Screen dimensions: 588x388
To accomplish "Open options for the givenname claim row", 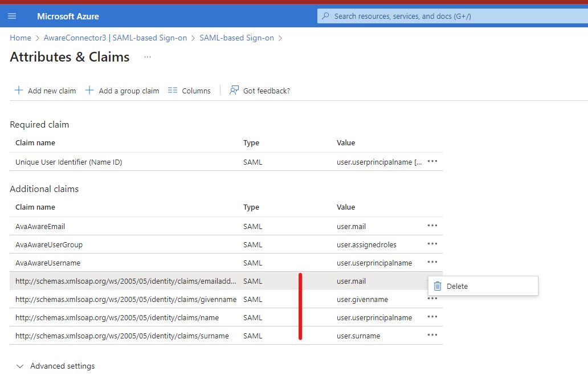I will pyautogui.click(x=432, y=299).
